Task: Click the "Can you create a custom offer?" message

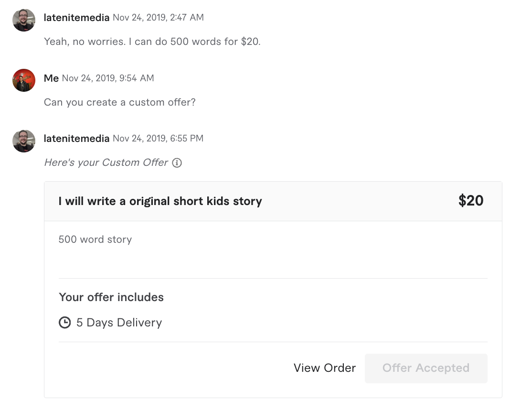Action: (120, 102)
